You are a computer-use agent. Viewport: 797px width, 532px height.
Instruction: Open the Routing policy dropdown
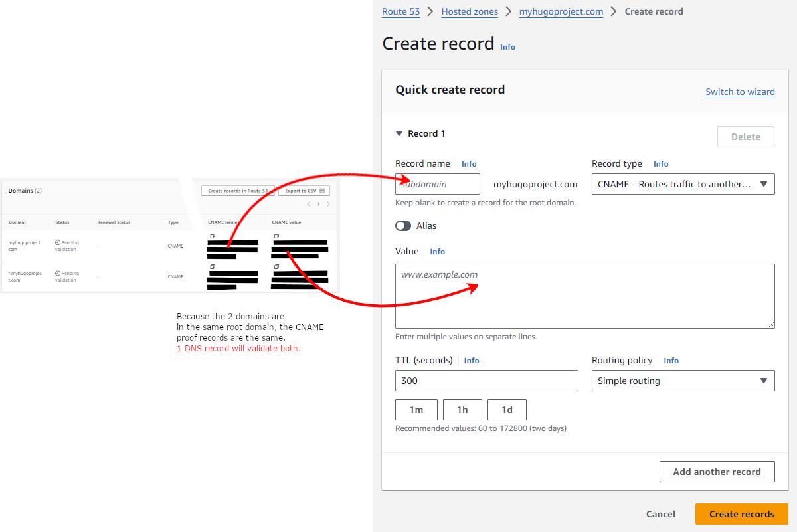coord(683,381)
